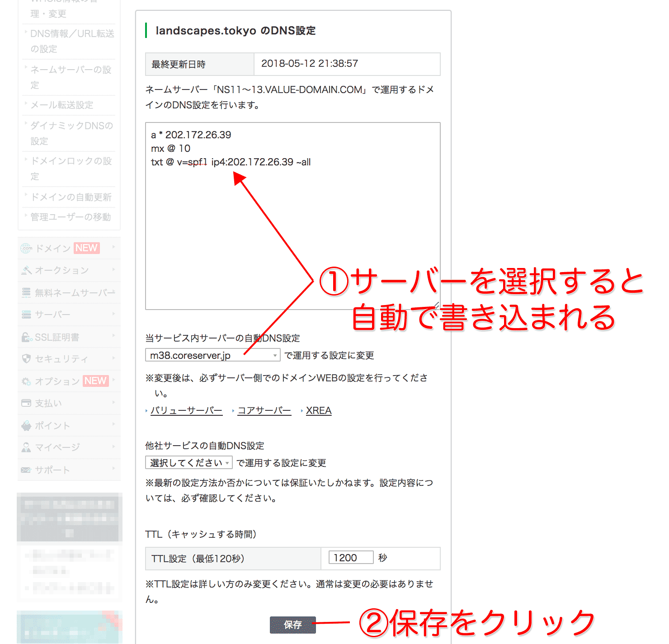Click the teal banner at sidebar bottom
Screen dimensions: 669x644
pos(70,627)
